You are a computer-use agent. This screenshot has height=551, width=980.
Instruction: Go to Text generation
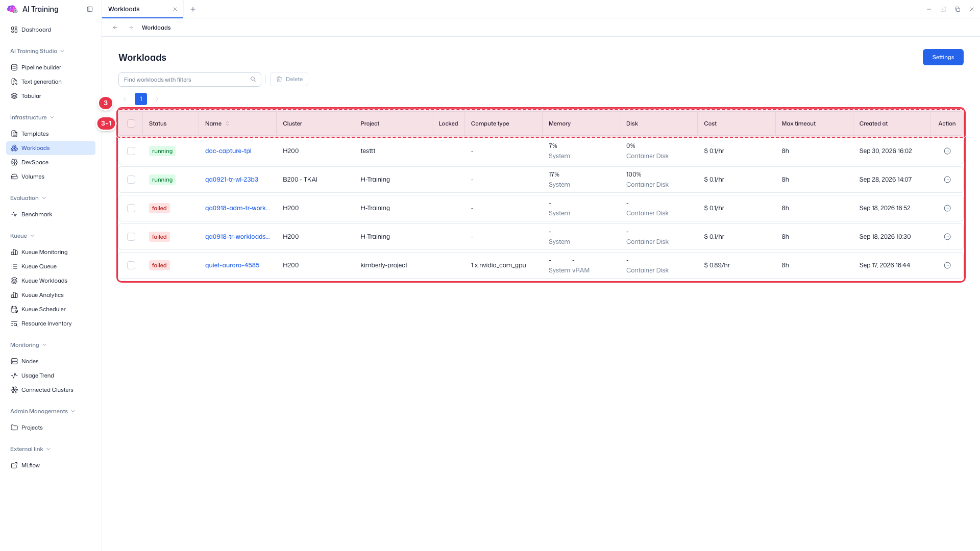click(51, 82)
